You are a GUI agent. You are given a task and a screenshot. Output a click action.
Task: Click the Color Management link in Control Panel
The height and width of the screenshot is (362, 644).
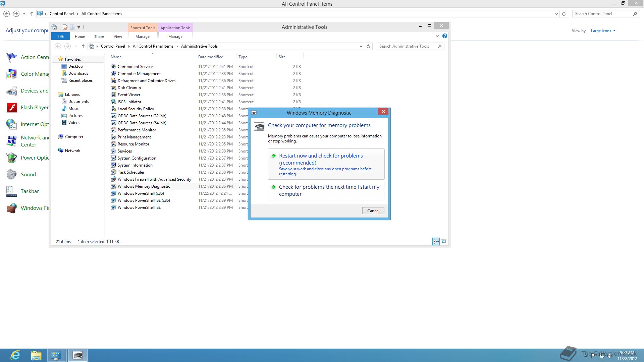pos(35,74)
